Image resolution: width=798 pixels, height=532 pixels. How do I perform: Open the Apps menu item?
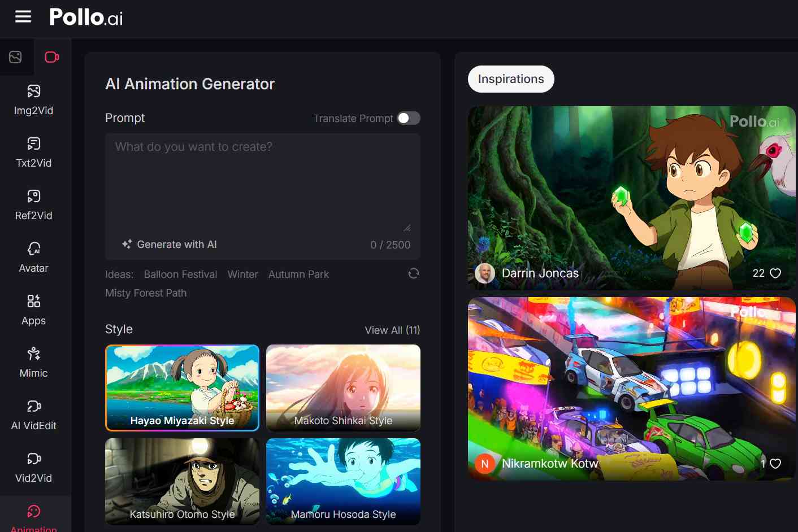click(34, 309)
